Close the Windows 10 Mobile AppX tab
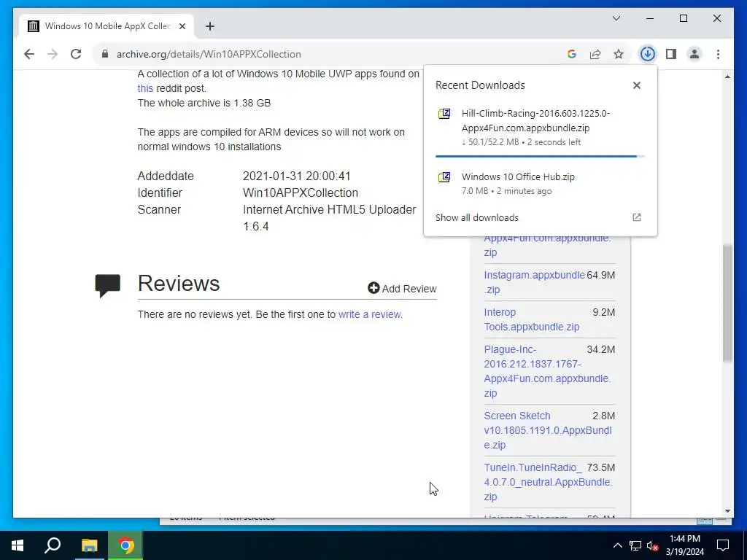This screenshot has width=747, height=560. click(x=182, y=26)
